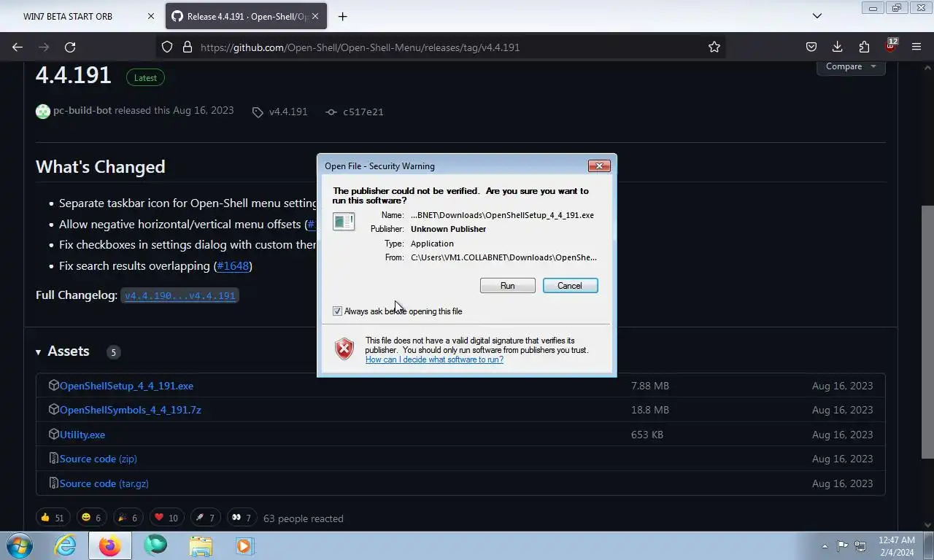This screenshot has height=560, width=934.
Task: Open a new browser tab with plus
Action: [342, 16]
